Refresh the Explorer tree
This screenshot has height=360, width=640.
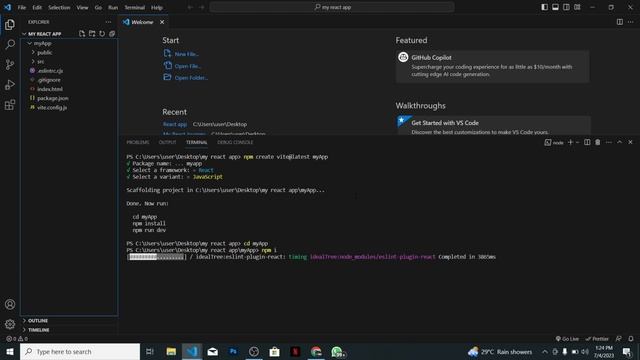(102, 33)
